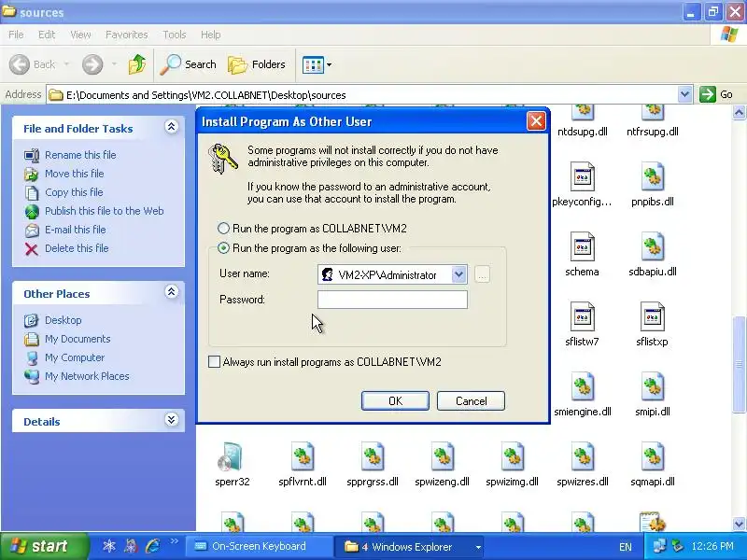Click the vertical scrollbar thumb
Viewport: 747px width, 560px height.
[739, 364]
